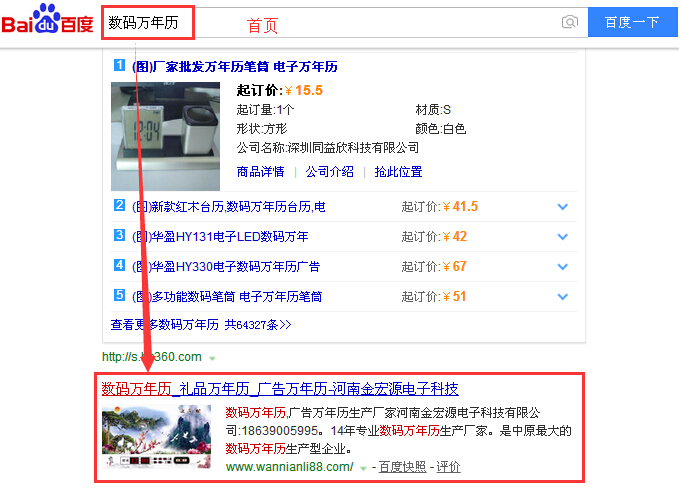Click price text ¥15.5

304,90
